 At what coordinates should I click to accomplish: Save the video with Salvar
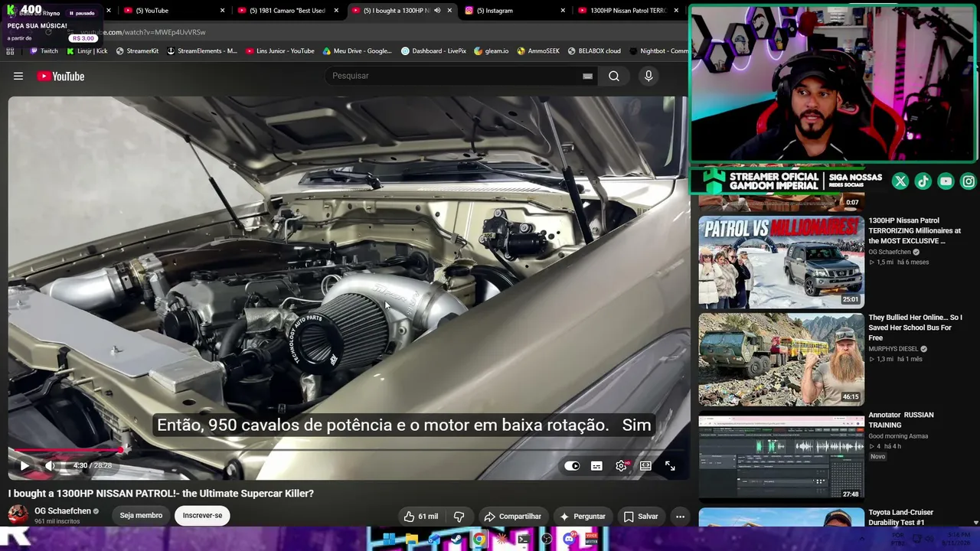(x=641, y=517)
